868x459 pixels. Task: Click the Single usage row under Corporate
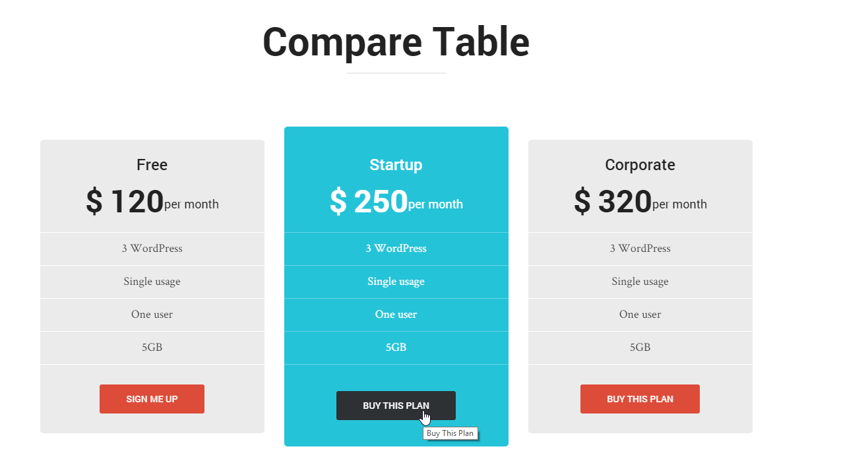[640, 282]
